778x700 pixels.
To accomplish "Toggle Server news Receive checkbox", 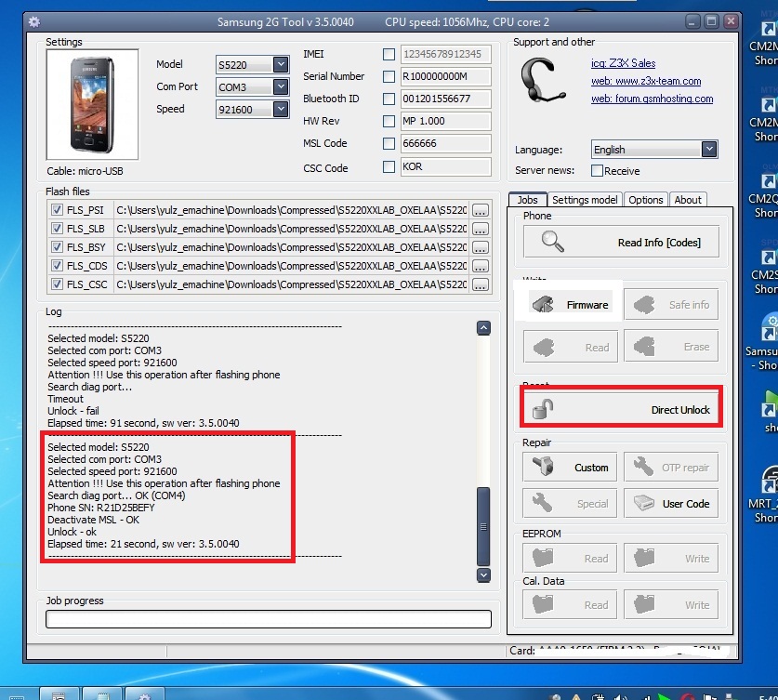I will 597,171.
